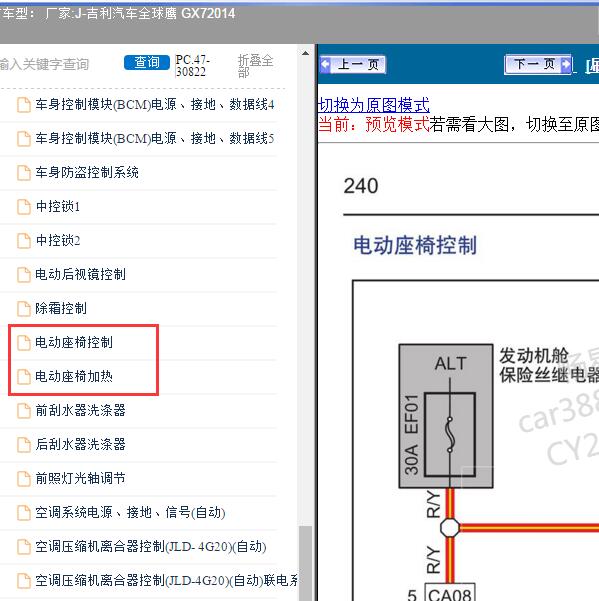Viewport: 599px width, 601px height.
Task: Click the 电动座椅控制 diagram heading
Action: click(415, 245)
